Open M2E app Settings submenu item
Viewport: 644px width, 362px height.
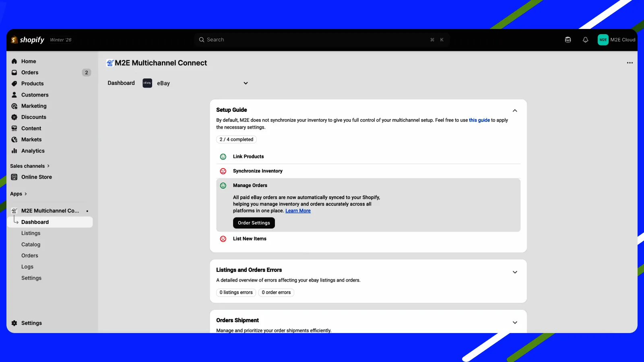tap(31, 278)
